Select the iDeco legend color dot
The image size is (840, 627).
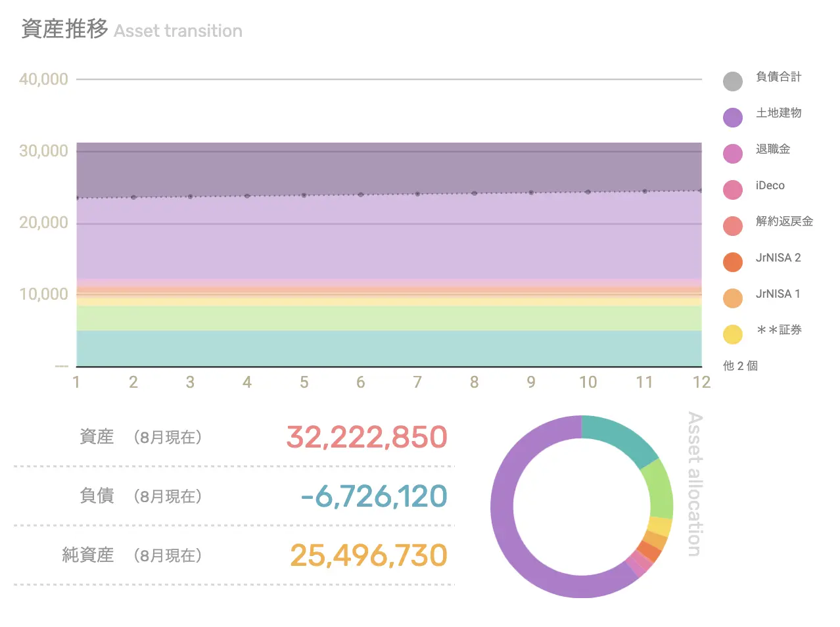pos(732,190)
